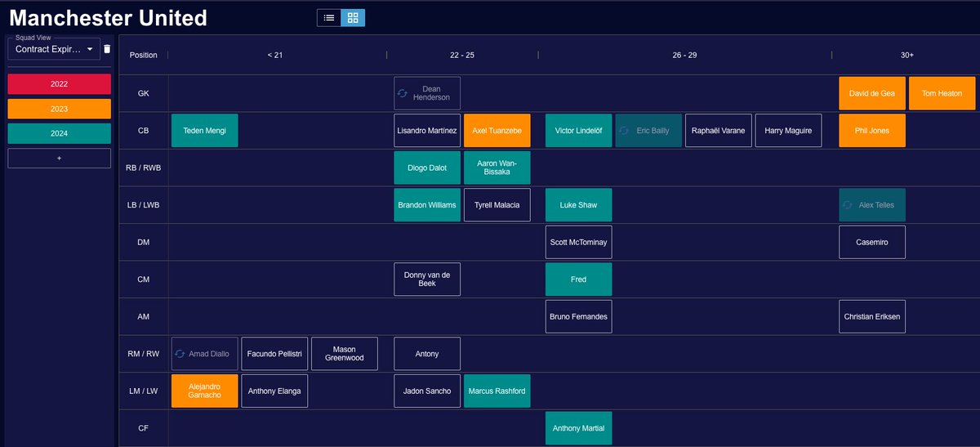Select the 2023 contract expiry color

click(x=59, y=109)
